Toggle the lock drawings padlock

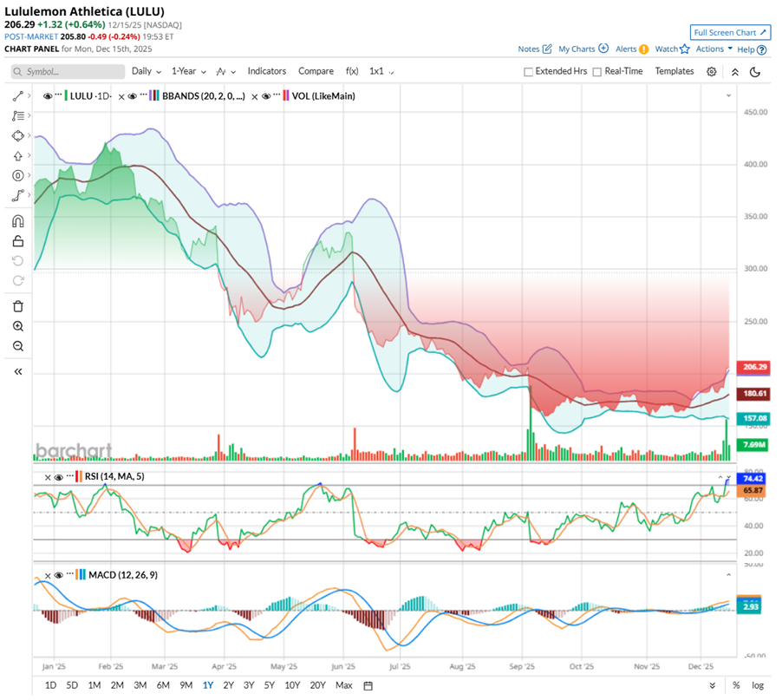(18, 241)
